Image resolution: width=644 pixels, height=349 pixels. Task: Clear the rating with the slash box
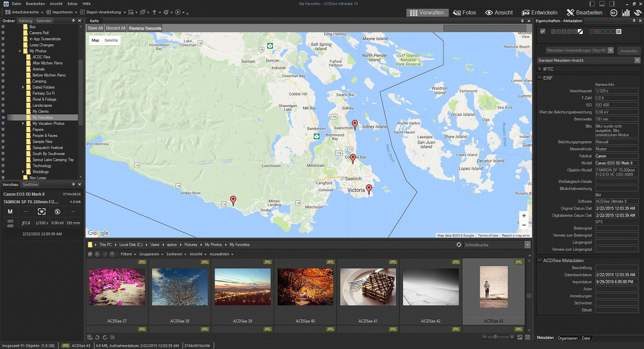580,32
